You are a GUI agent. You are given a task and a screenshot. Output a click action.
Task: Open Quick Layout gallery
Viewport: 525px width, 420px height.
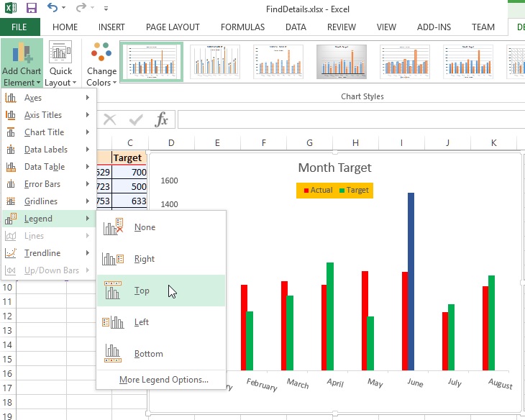click(x=61, y=64)
